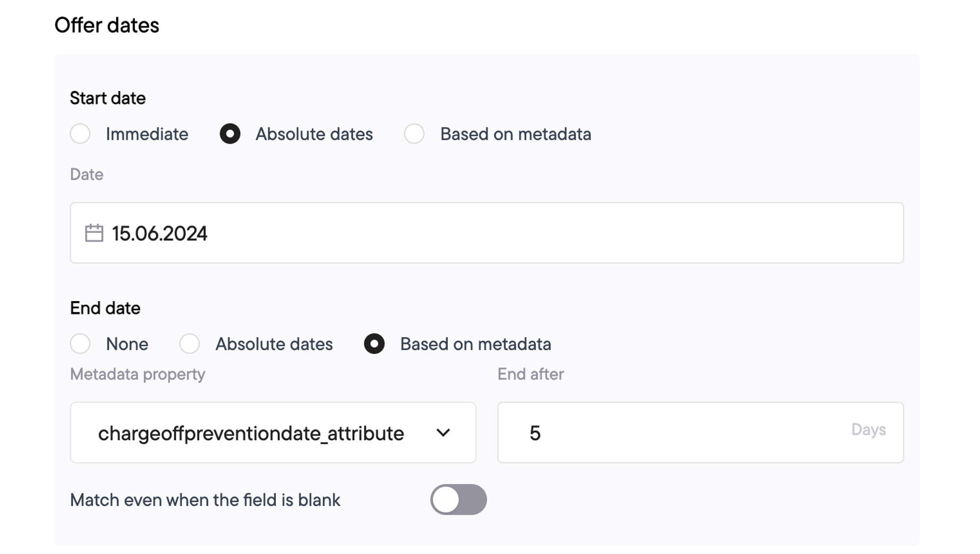Click the Offer dates title
Screen dimensions: 980x554
[x=107, y=25]
